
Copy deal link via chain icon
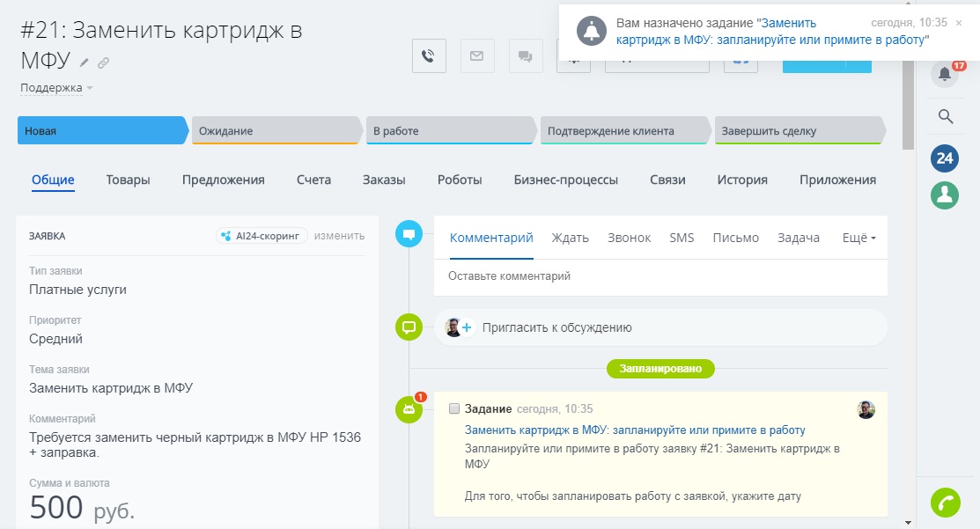(103, 62)
